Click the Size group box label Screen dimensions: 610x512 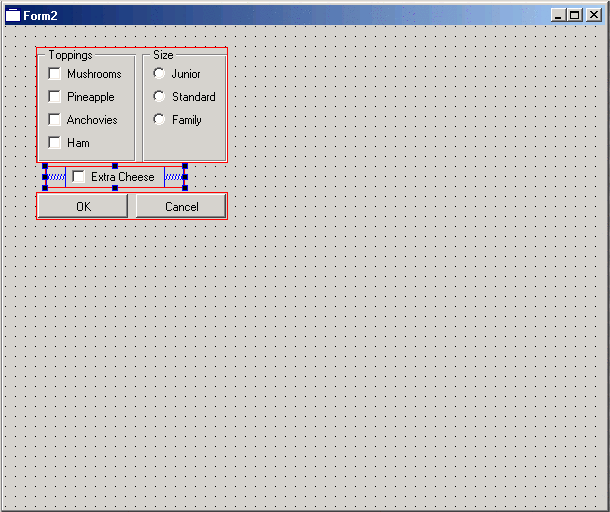click(x=163, y=55)
